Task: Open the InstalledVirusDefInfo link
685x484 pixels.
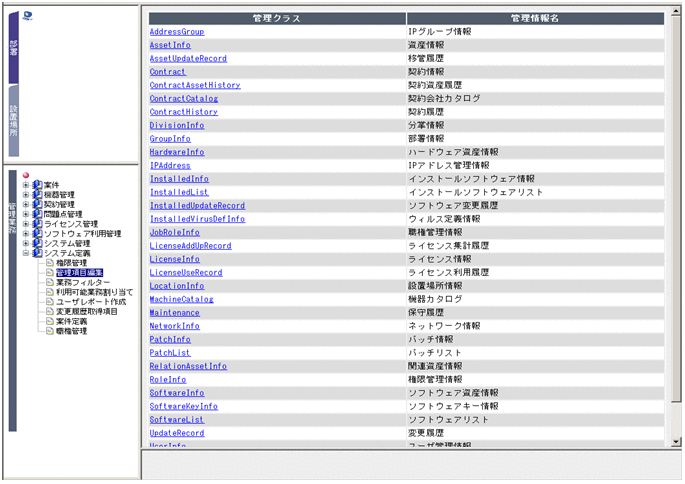Action: pos(197,219)
